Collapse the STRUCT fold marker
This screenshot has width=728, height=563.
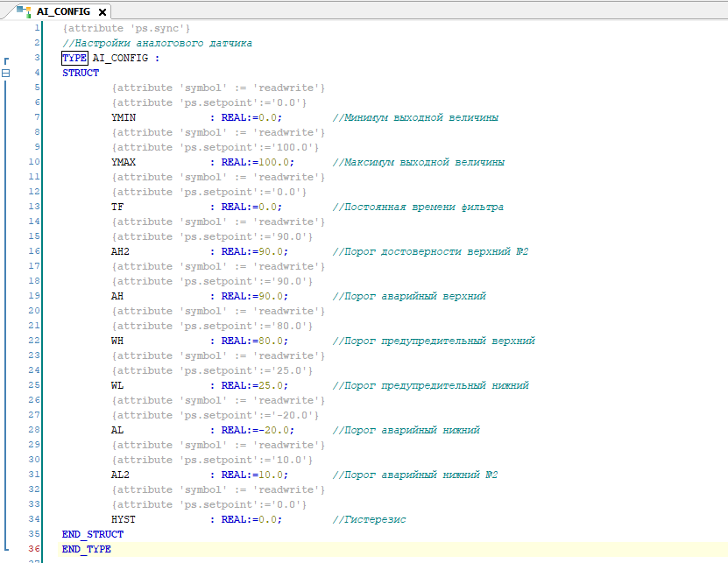[6, 74]
